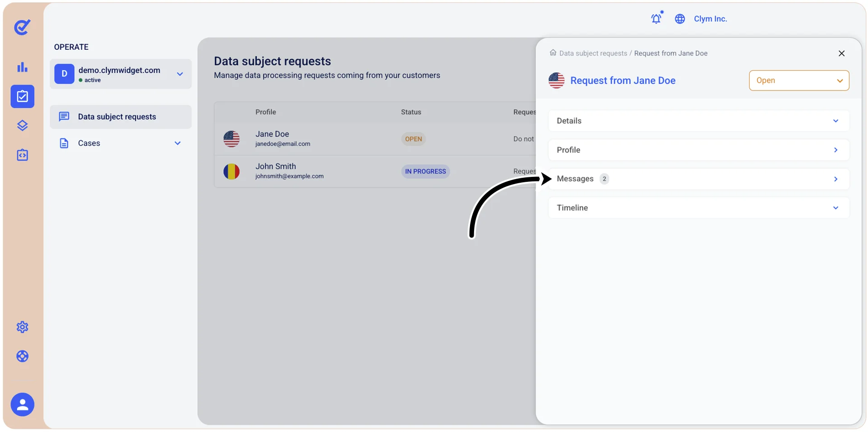Expand the Profile section
Screen dimensions: 868x432
pyautogui.click(x=698, y=150)
